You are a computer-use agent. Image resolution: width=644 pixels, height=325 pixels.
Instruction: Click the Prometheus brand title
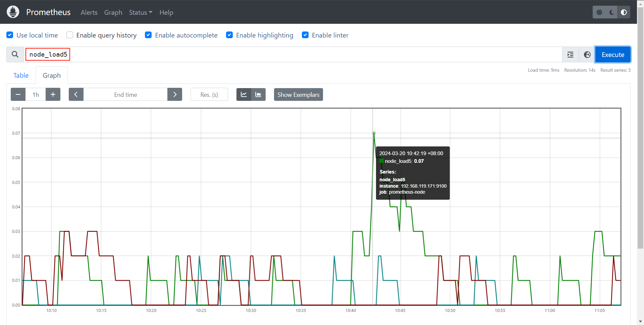pos(48,12)
